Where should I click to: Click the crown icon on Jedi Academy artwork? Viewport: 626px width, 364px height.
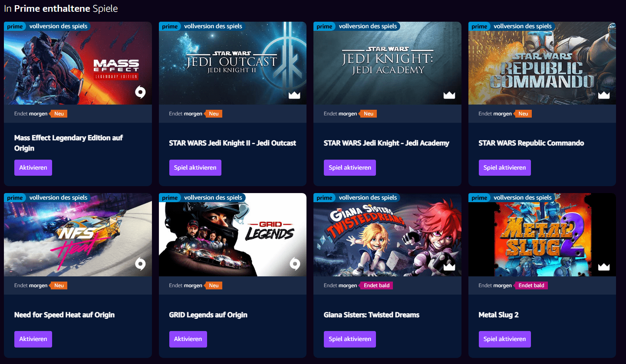tap(449, 95)
